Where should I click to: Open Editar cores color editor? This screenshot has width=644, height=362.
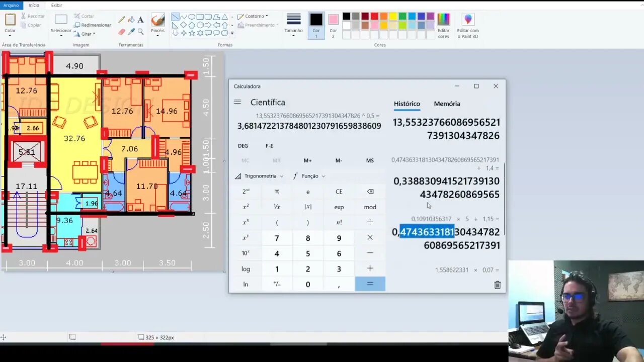[443, 26]
